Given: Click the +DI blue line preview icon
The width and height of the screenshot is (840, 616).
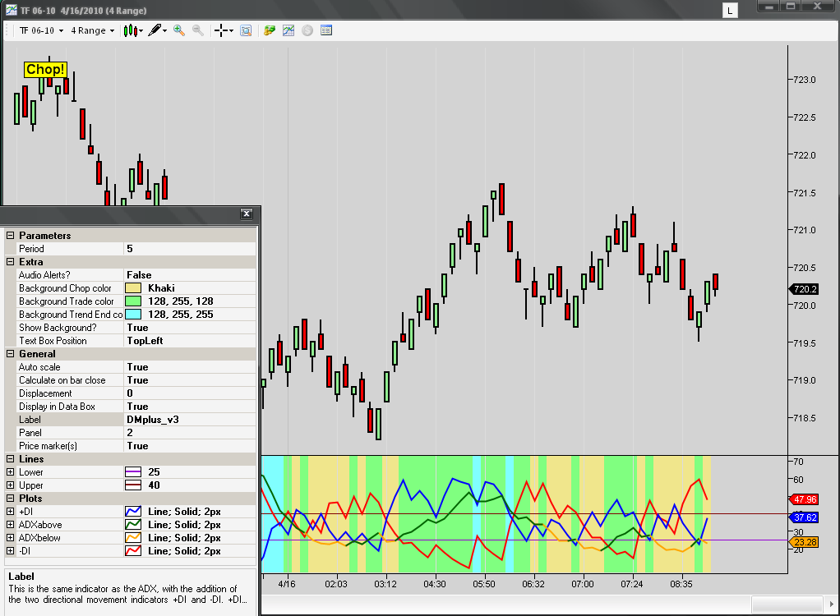Looking at the screenshot, I should point(133,512).
